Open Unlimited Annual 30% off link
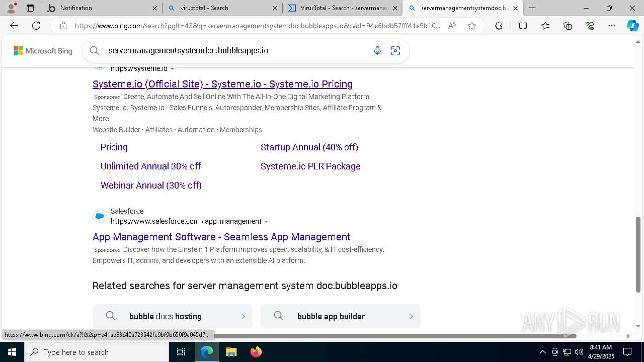Image resolution: width=644 pixels, height=362 pixels. coord(150,166)
